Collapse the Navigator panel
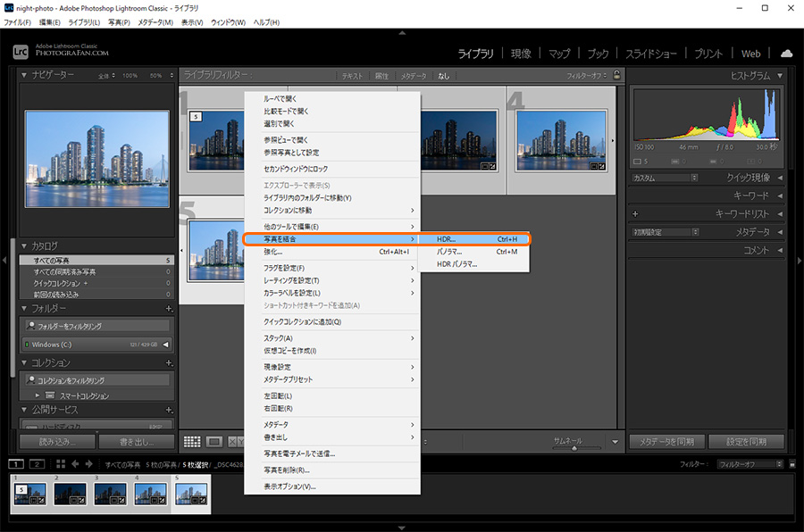This screenshot has height=532, width=804. 23,75
